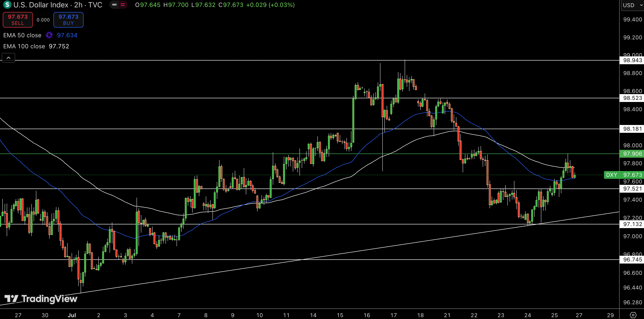The image size is (644, 319).
Task: Click the gray dash indicator icon
Action: click(114, 5)
